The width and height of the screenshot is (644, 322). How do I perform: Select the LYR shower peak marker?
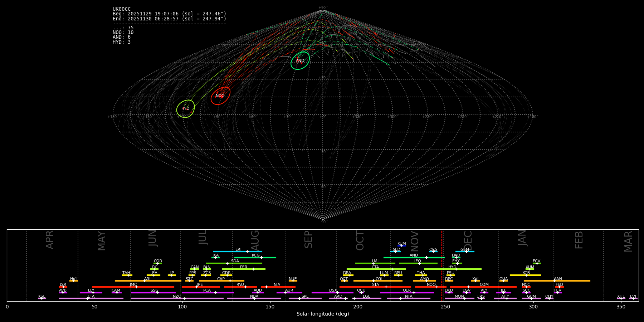pyautogui.click(x=64, y=287)
